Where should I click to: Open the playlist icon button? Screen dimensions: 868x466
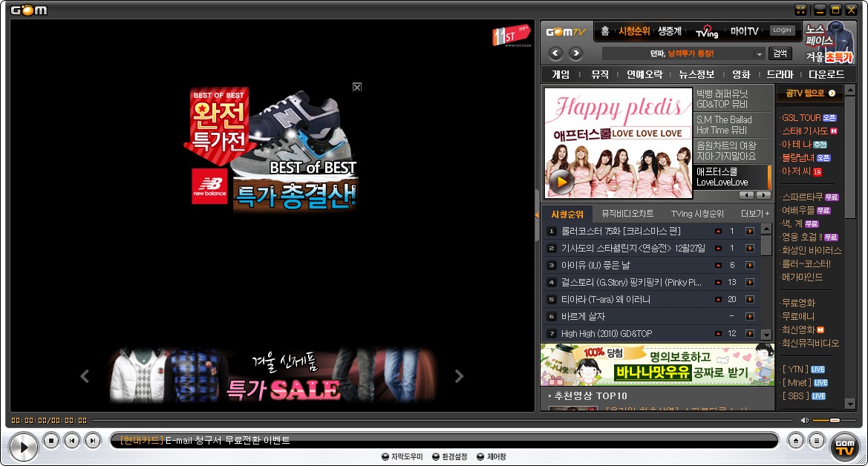coord(817,441)
